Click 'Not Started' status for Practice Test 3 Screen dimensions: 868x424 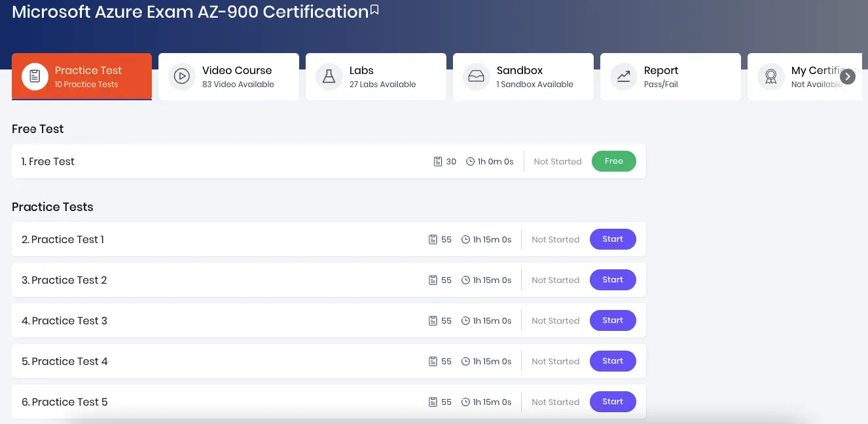point(556,320)
